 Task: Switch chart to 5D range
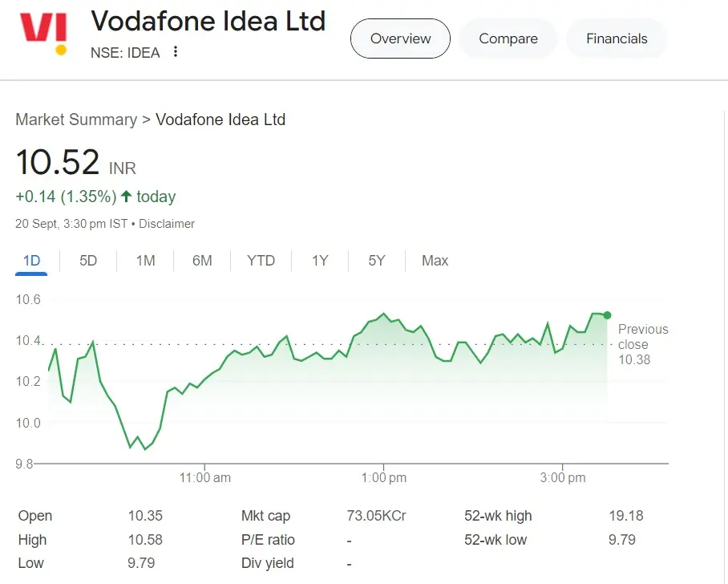tap(88, 261)
